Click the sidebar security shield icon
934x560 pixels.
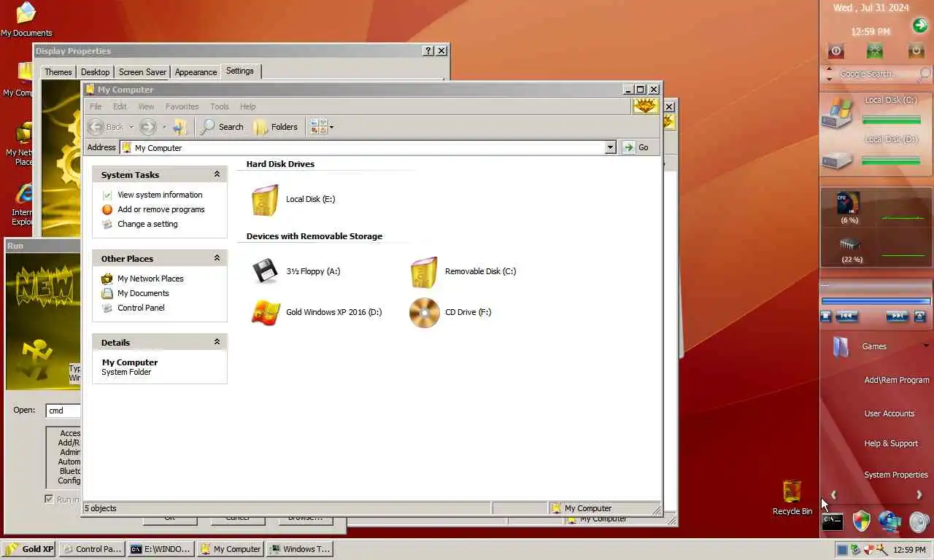point(862,521)
